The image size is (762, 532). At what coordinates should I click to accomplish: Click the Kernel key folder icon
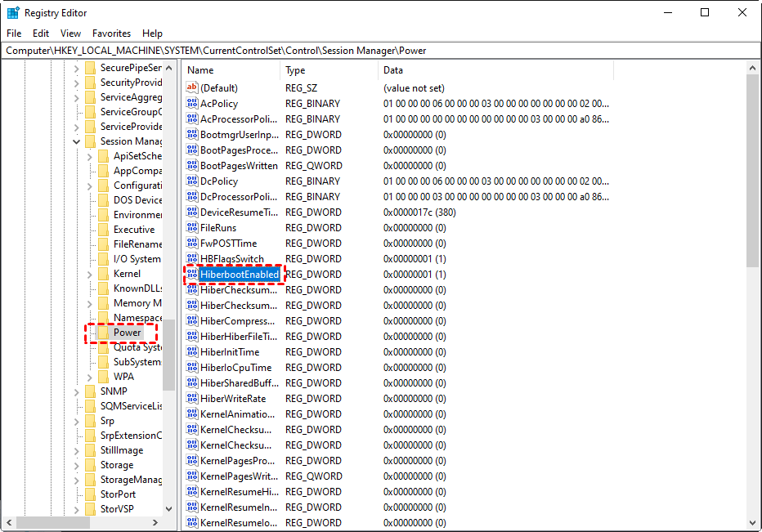(103, 274)
